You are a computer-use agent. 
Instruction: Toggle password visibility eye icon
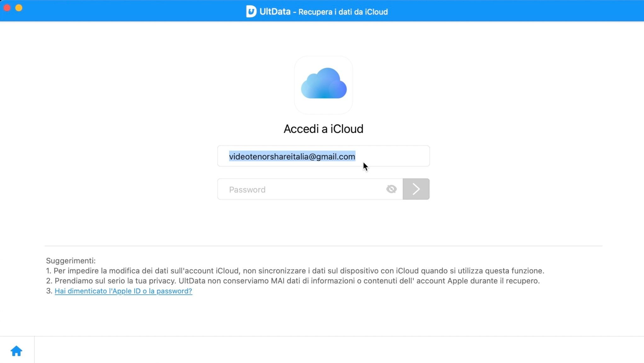point(391,189)
